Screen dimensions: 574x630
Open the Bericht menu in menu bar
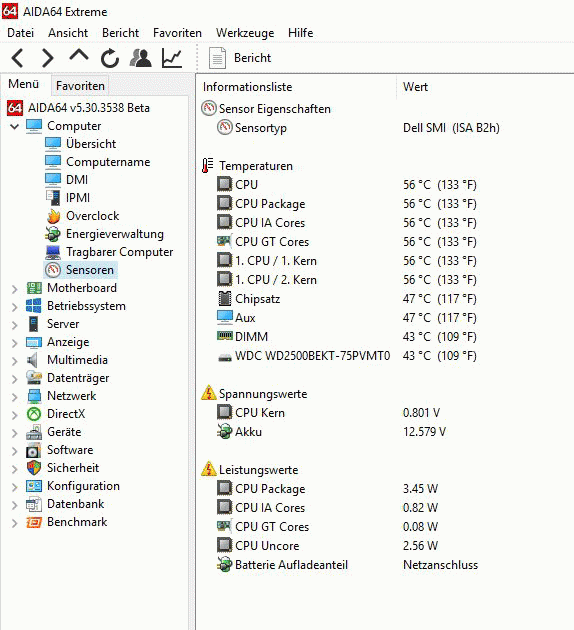121,33
